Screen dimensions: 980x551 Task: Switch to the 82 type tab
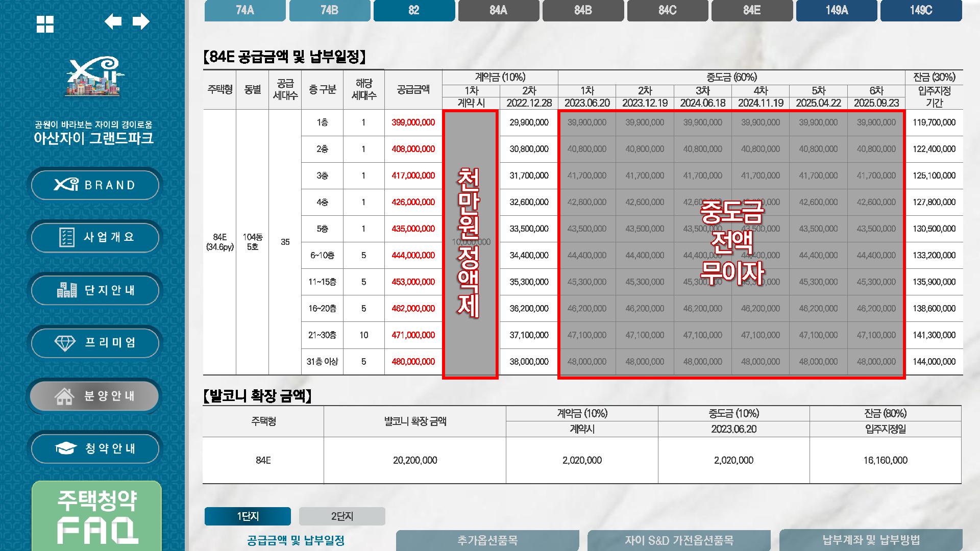(x=414, y=10)
